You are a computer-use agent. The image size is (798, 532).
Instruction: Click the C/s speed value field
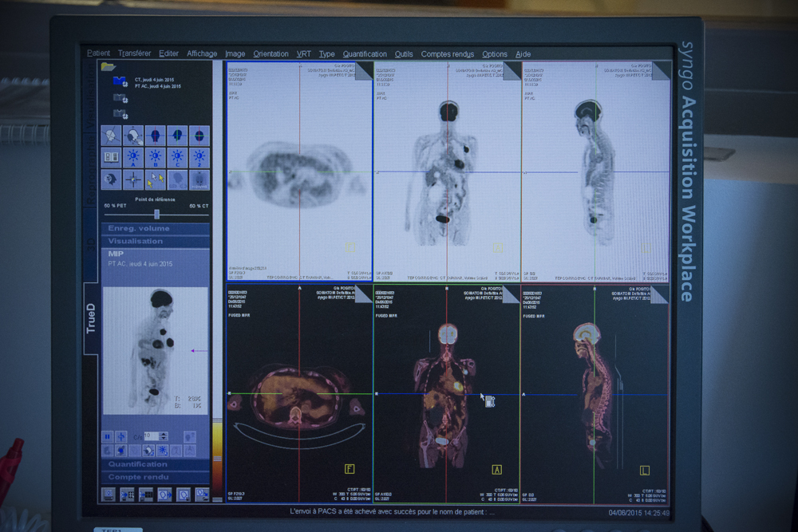pos(152,435)
